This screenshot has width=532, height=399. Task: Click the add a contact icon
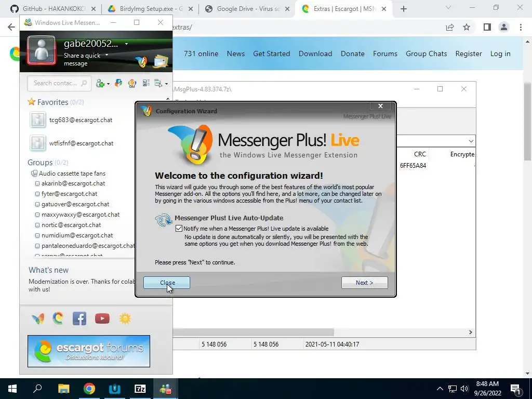[100, 84]
